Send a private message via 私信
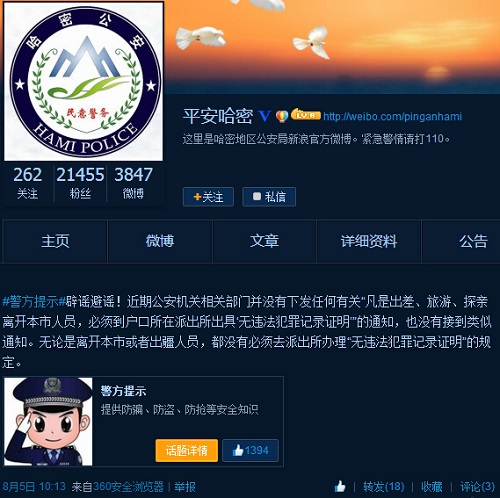Image resolution: width=500 pixels, height=498 pixels. pyautogui.click(x=269, y=197)
